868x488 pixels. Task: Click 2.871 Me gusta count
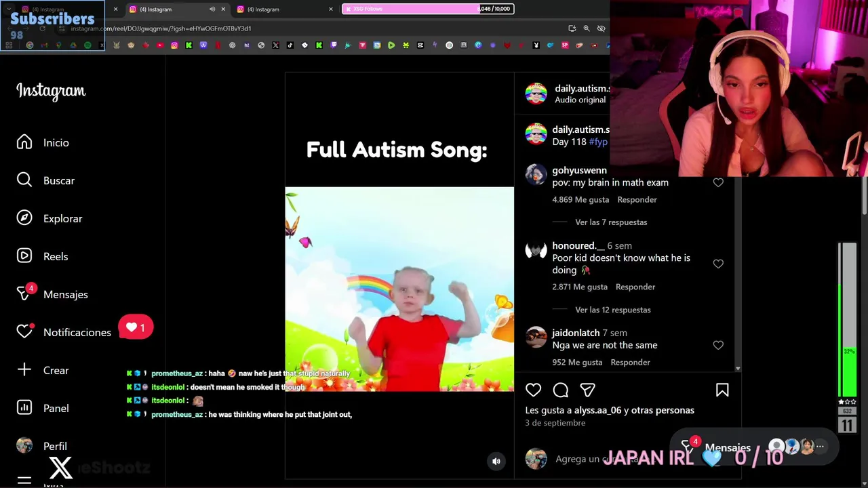580,287
